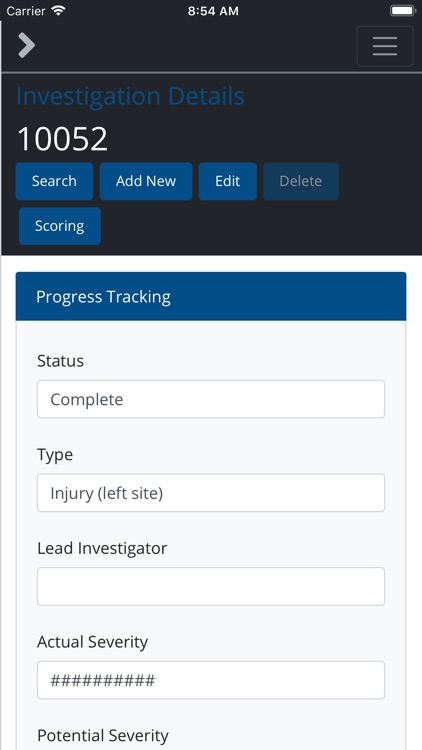The image size is (422, 750).
Task: Focus the empty Lead Investigator field
Action: (211, 586)
